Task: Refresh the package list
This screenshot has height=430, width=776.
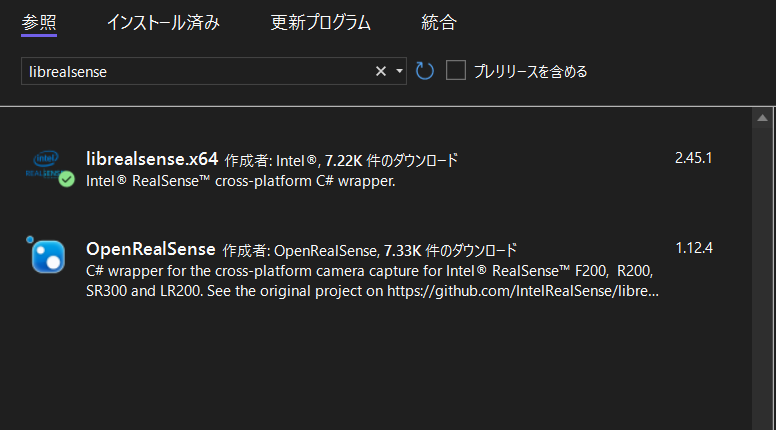Action: tap(425, 71)
